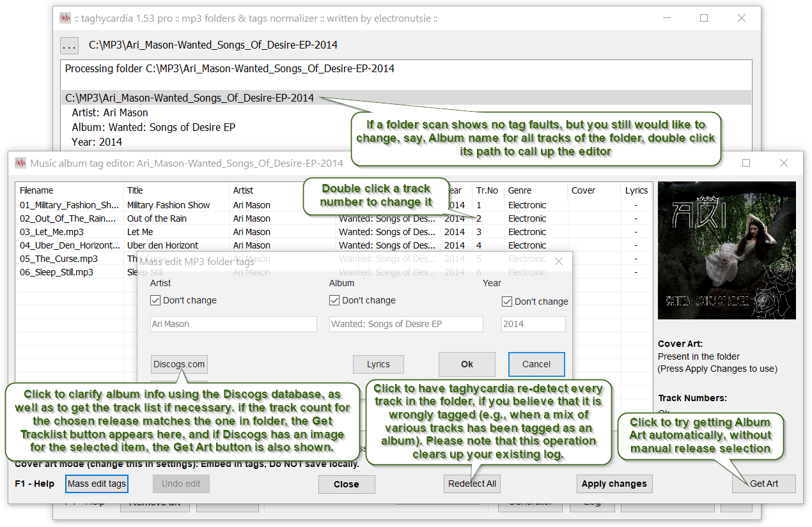Minimize the main taghycardia window

[x=667, y=19]
